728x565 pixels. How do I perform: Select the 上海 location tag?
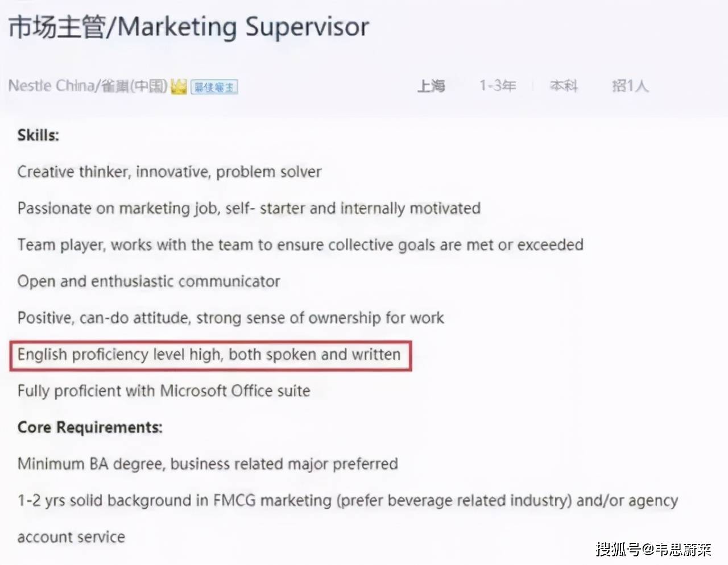click(431, 86)
